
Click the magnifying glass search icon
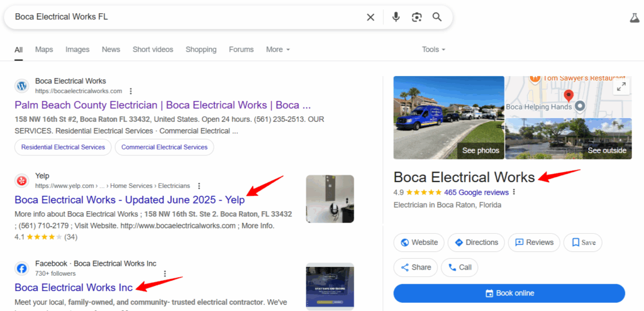coord(438,17)
